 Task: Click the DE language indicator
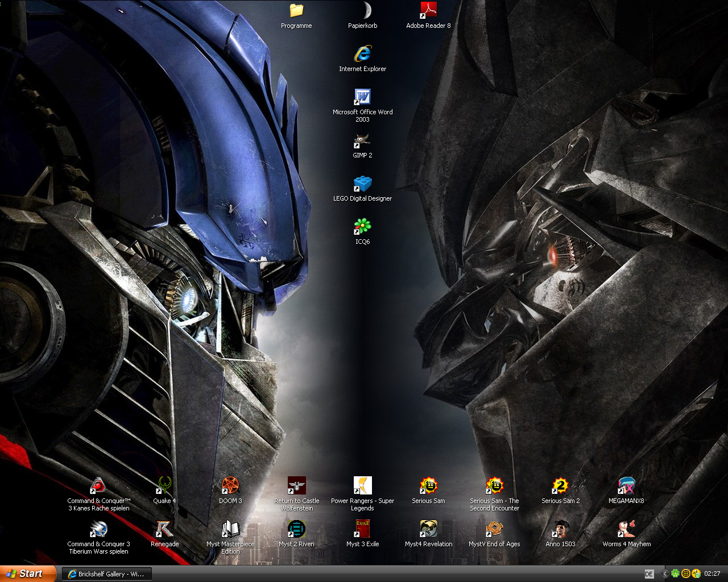point(649,574)
